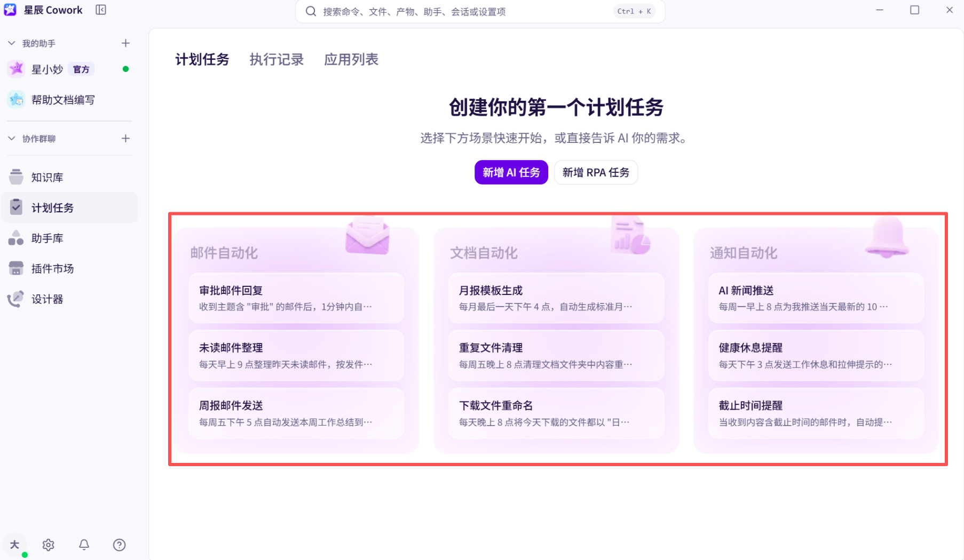Click the 邮件自动化 category heading
Image resolution: width=964 pixels, height=560 pixels.
(224, 253)
